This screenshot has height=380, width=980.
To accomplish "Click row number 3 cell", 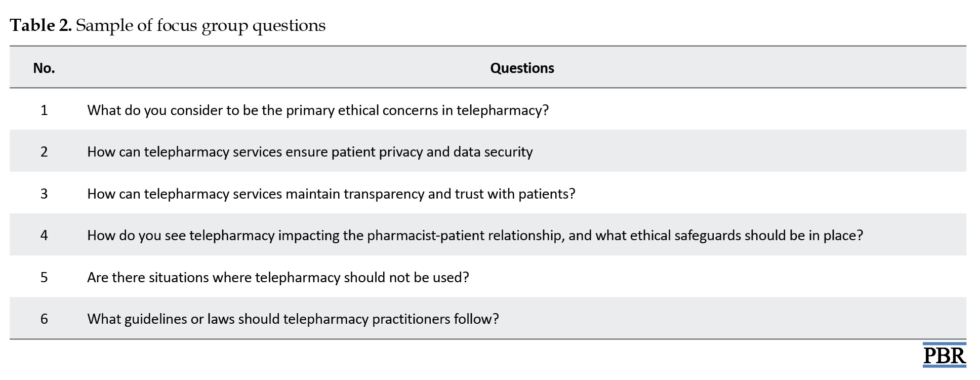I will coord(44,194).
